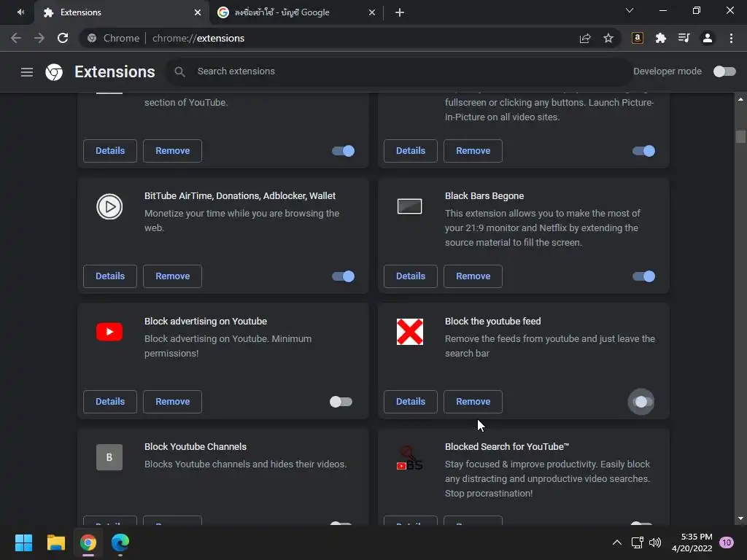Open the tab search chevron in the title bar

(x=630, y=10)
